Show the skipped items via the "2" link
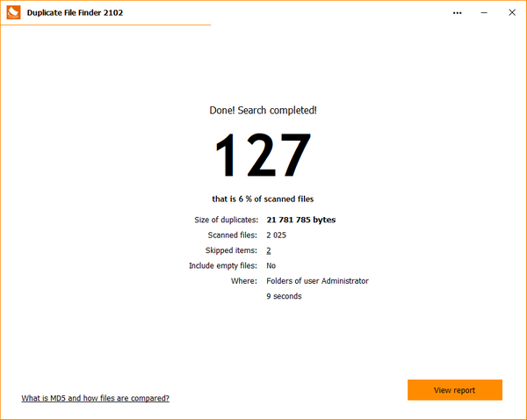This screenshot has height=420, width=527. [x=269, y=250]
